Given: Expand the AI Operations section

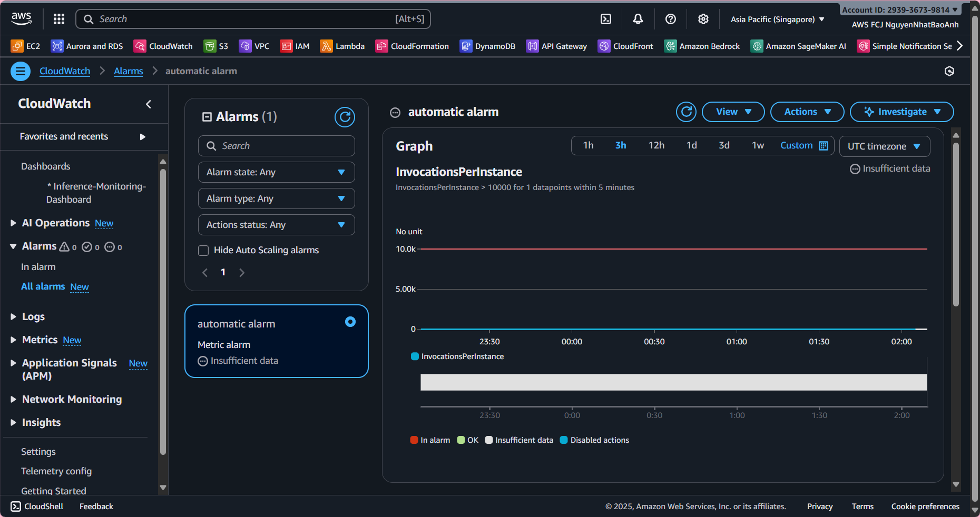Looking at the screenshot, I should click(x=14, y=223).
